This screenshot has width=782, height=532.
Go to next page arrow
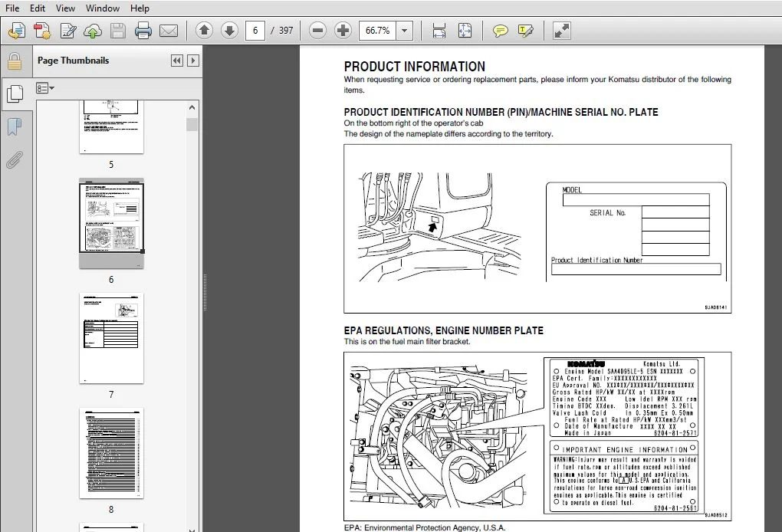tap(229, 31)
